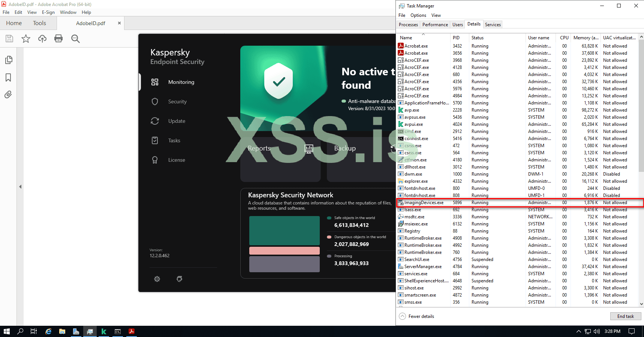Close the AdobeID.pdf document tab
Viewport: 644px width, 337px height.
click(x=119, y=23)
